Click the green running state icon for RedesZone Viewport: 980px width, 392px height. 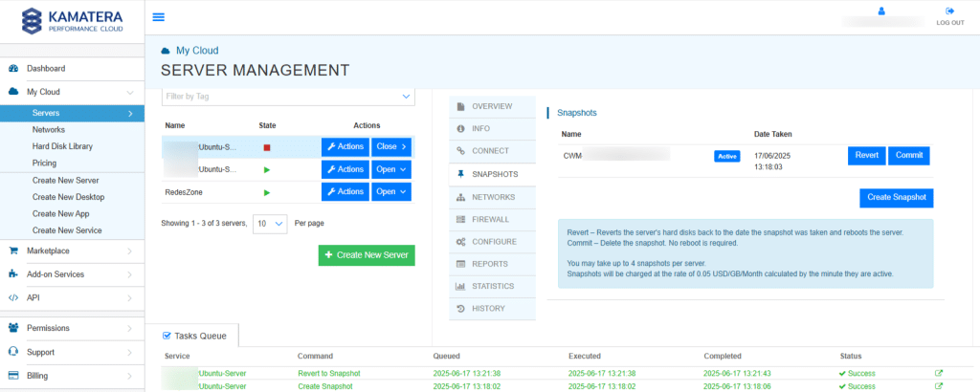268,192
